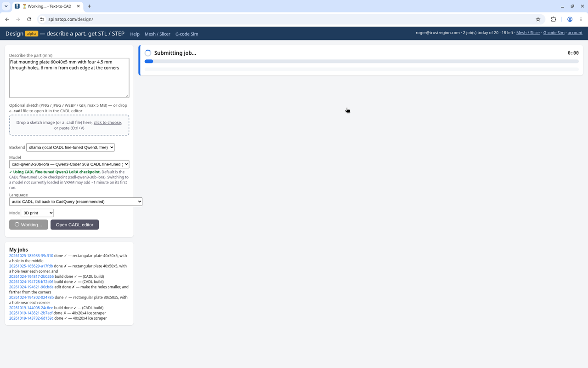588x368 pixels.
Task: Open G-code Sim from header nav
Action: click(x=187, y=34)
